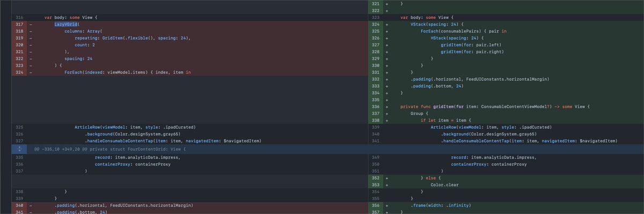This screenshot has height=214, width=644.
Task: Click old-side line number 316
Action: (19, 17)
